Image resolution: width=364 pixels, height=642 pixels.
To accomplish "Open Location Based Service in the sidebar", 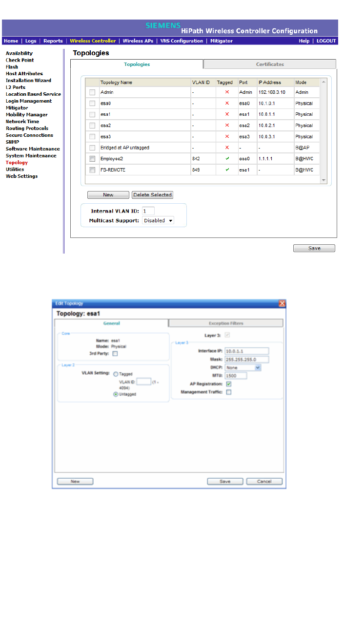I will tap(33, 94).
